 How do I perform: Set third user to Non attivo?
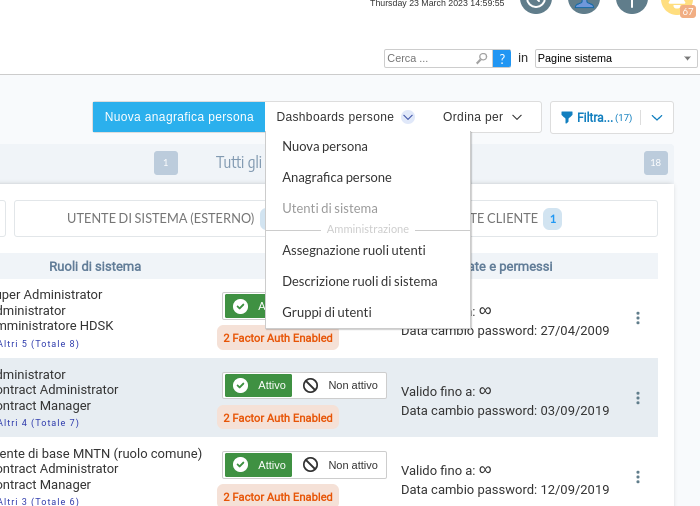pyautogui.click(x=340, y=465)
